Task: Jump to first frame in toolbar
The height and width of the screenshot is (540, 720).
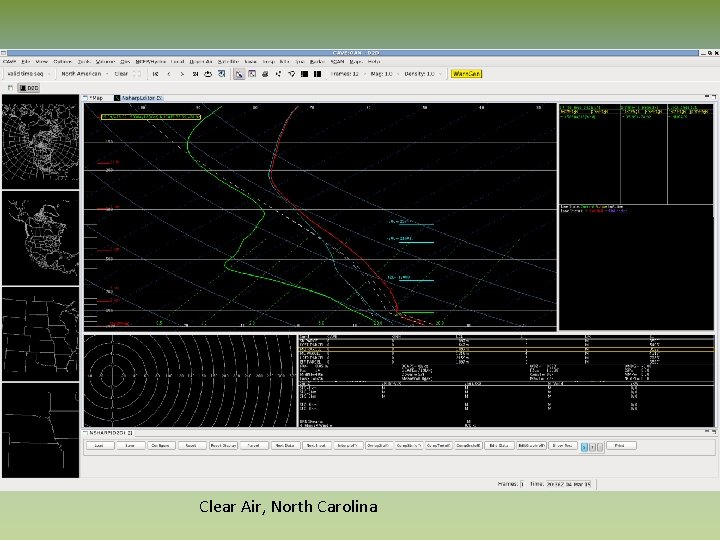Action: tap(156, 74)
